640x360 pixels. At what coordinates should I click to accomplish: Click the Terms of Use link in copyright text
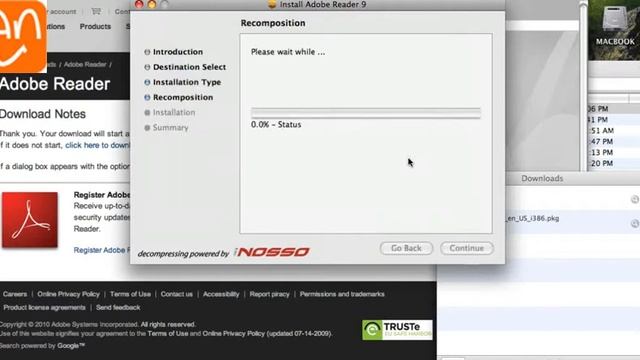tap(168, 333)
